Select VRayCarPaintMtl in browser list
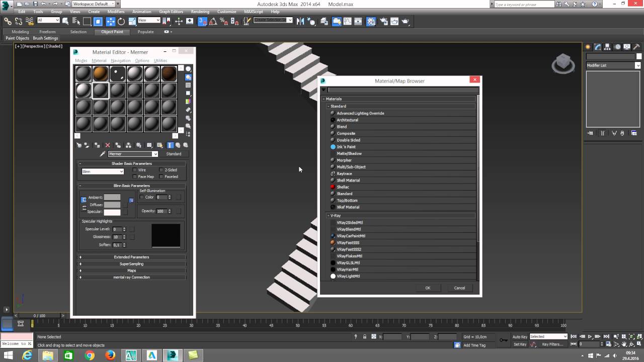This screenshot has width=644, height=362. [x=351, y=236]
